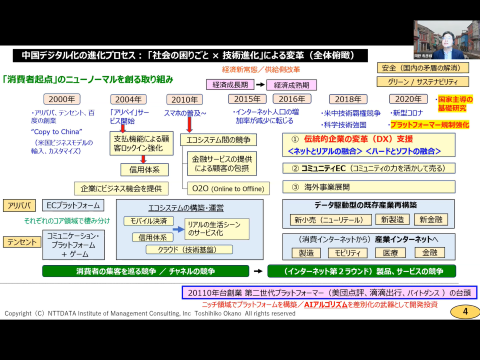This screenshot has height=360, width=480.
Task: Click the モビリティ box
Action: pos(348,253)
